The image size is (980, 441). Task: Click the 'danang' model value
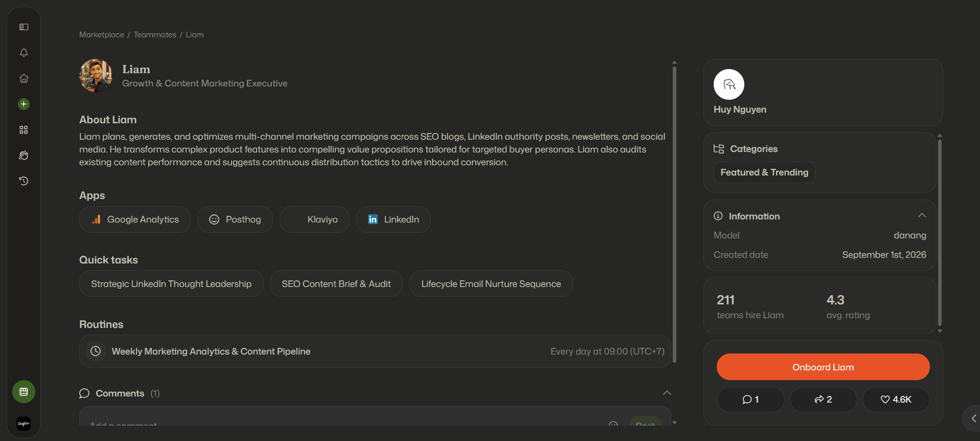click(x=910, y=235)
